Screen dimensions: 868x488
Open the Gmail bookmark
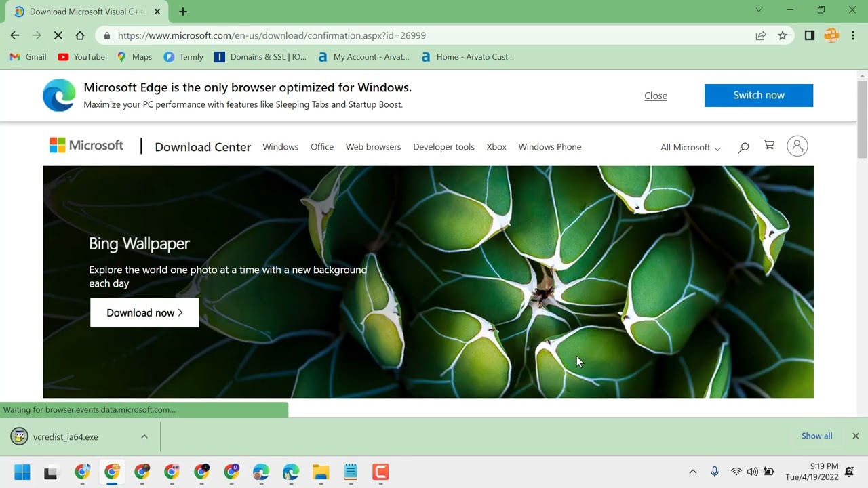click(x=28, y=57)
